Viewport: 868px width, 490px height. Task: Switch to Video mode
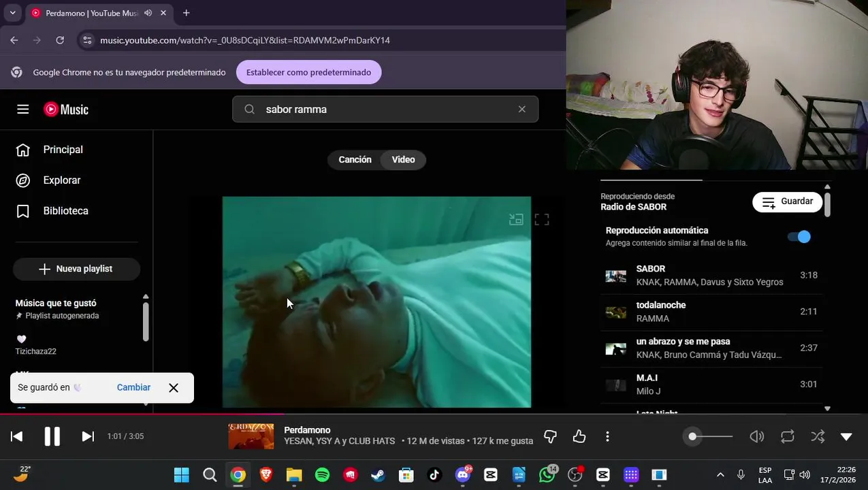(x=403, y=159)
